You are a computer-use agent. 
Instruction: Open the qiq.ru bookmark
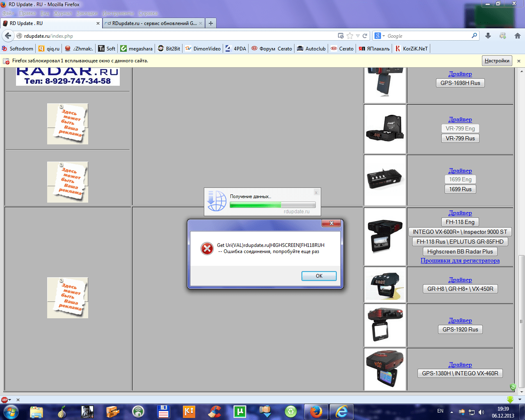click(49, 48)
